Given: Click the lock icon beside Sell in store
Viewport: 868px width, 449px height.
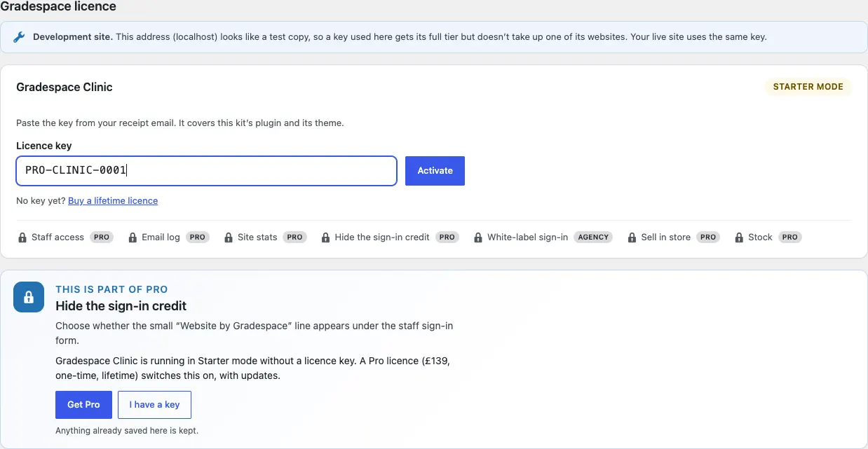Looking at the screenshot, I should pyautogui.click(x=632, y=237).
